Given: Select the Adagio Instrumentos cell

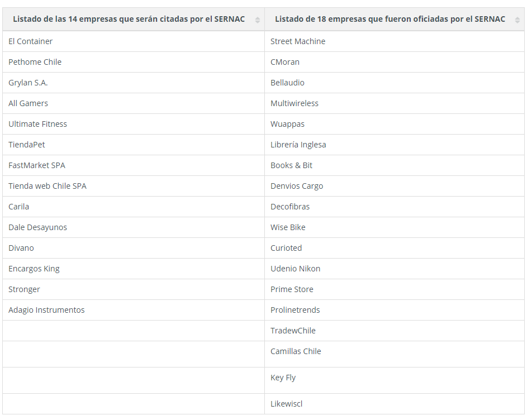Looking at the screenshot, I should (134, 310).
